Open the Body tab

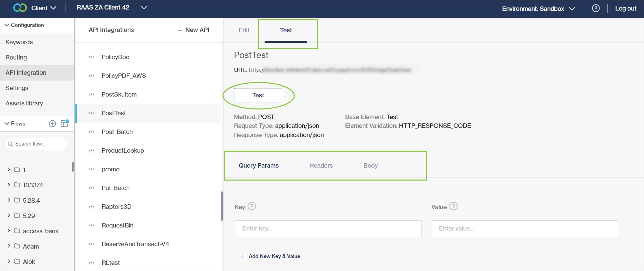pos(370,166)
